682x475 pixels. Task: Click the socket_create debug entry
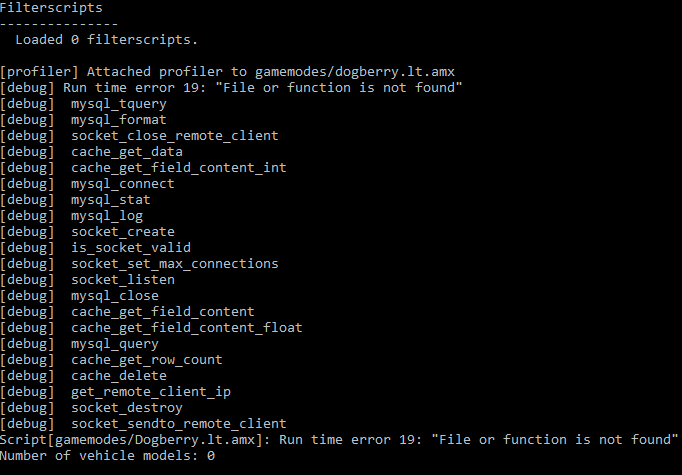(x=87, y=232)
